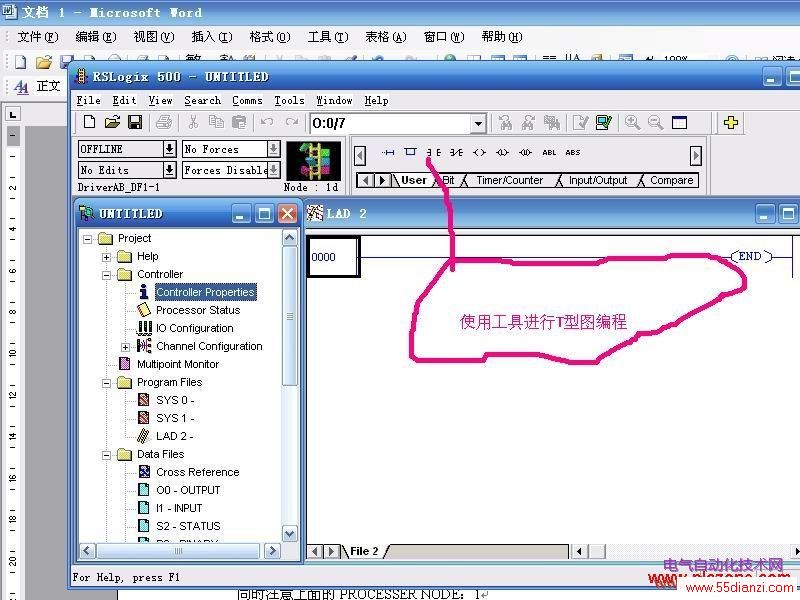Zoom out with the magnifier minus icon

(x=656, y=122)
